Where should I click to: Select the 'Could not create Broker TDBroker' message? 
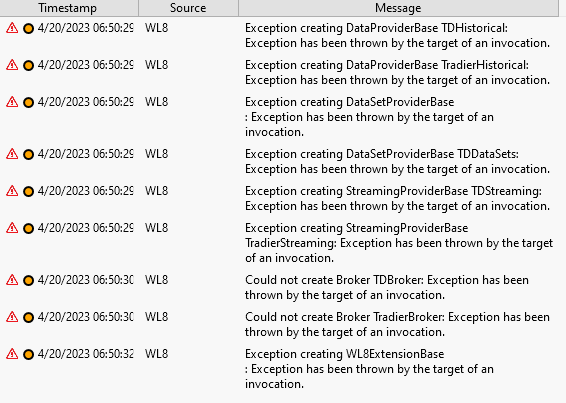[387, 287]
